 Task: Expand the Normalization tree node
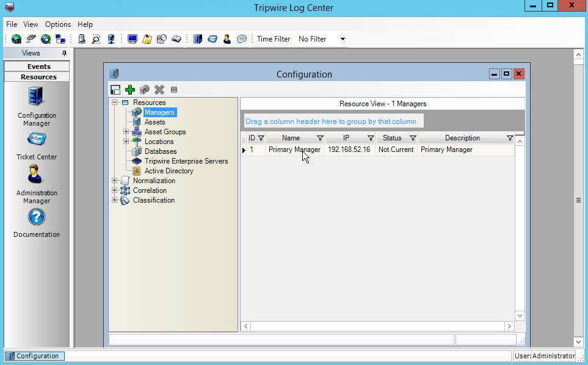(x=115, y=181)
